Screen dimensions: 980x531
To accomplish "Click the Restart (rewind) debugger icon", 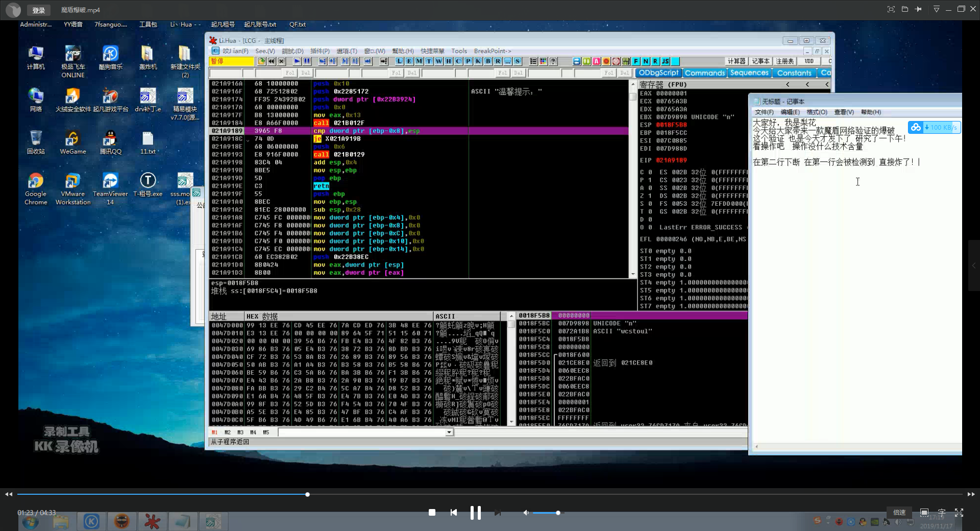I will [271, 61].
